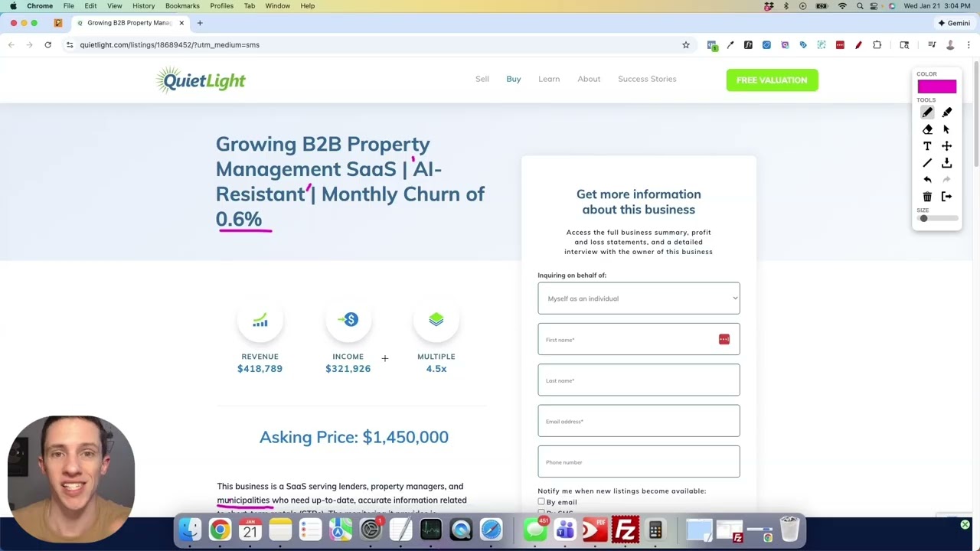
Task: Open the About navigation link
Action: pos(589,79)
